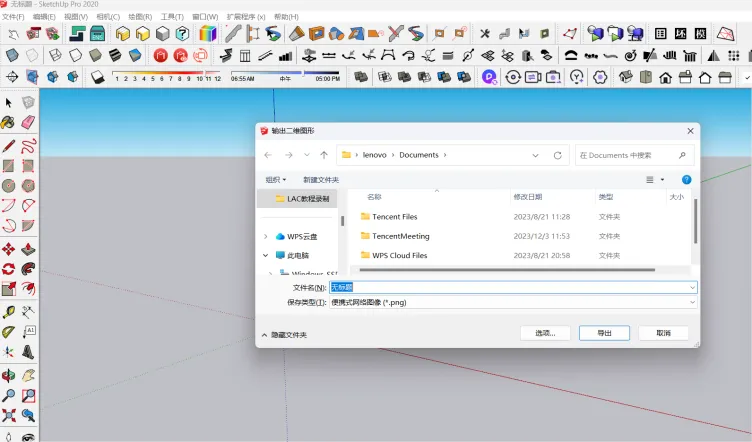Open export 选项... options button
This screenshot has height=442, width=752.
click(545, 333)
